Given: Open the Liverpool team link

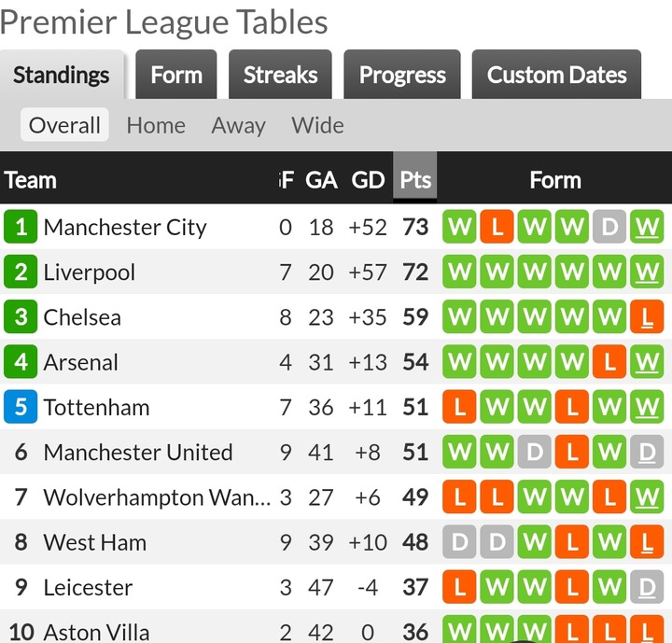Looking at the screenshot, I should click(90, 273).
